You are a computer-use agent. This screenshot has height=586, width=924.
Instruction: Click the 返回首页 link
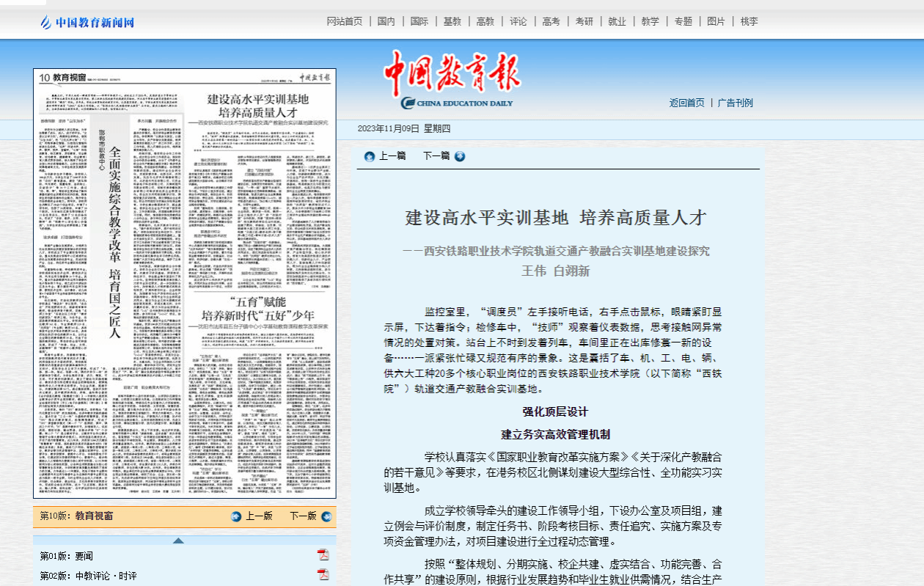[686, 103]
